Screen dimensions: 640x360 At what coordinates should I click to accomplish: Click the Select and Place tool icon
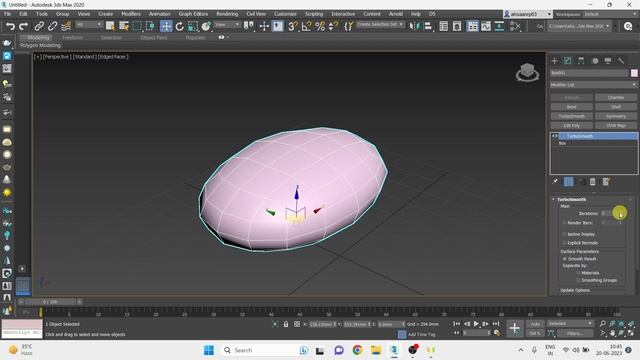pyautogui.click(x=206, y=26)
